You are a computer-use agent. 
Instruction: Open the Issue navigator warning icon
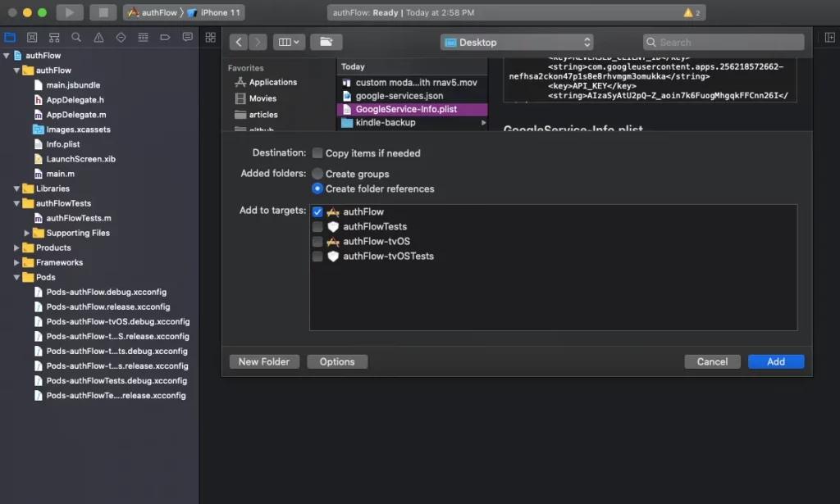98,37
